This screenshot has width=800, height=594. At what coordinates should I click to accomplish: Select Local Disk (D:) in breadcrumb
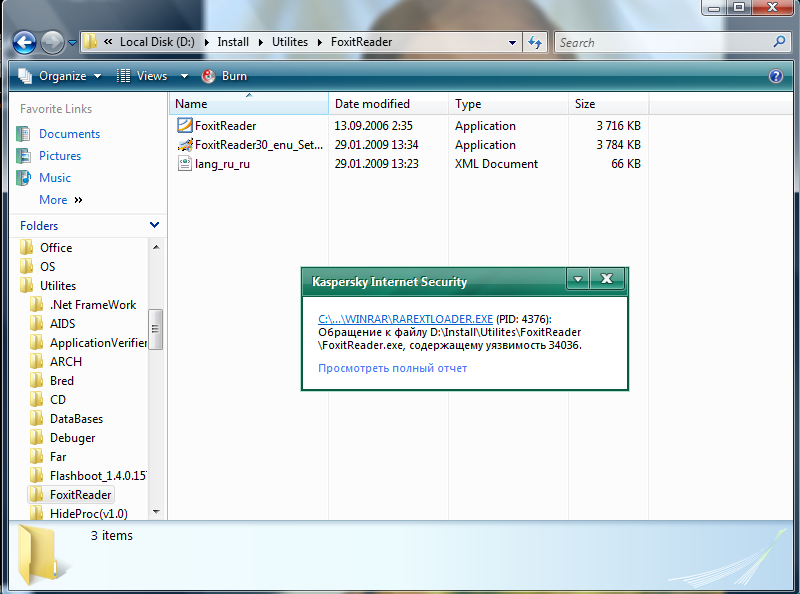(157, 42)
